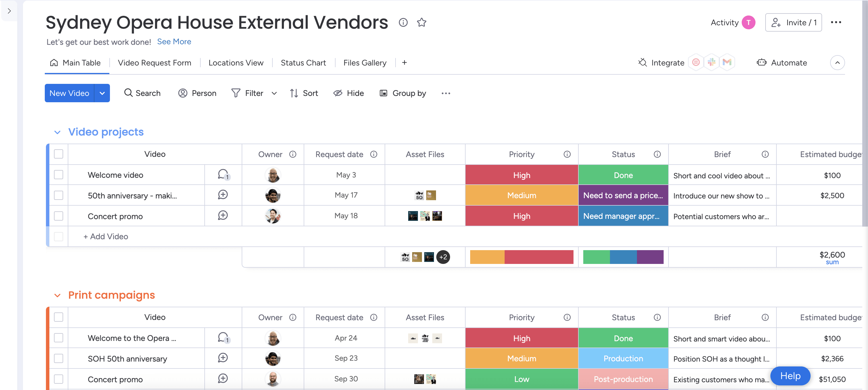This screenshot has height=390, width=868.
Task: Click the +2 asset files badge
Action: point(443,257)
